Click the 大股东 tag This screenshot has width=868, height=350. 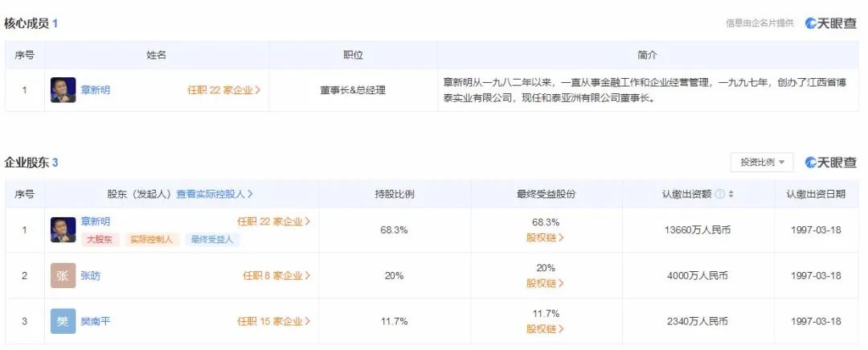100,240
